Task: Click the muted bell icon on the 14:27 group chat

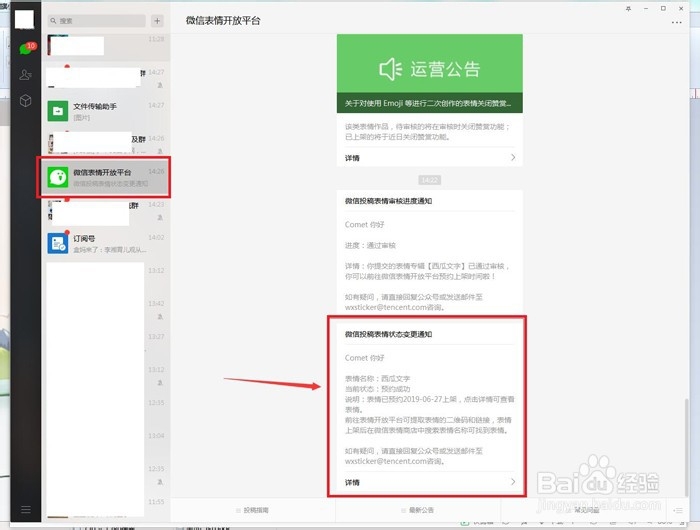Action: [160, 85]
